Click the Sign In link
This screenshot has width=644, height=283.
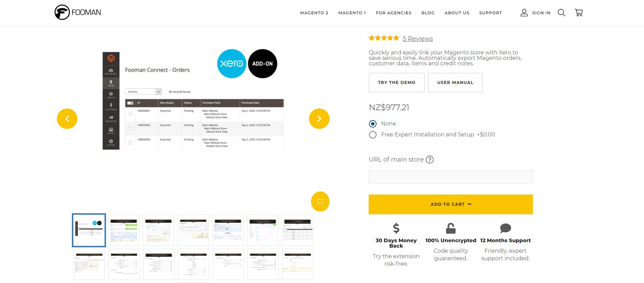(541, 13)
